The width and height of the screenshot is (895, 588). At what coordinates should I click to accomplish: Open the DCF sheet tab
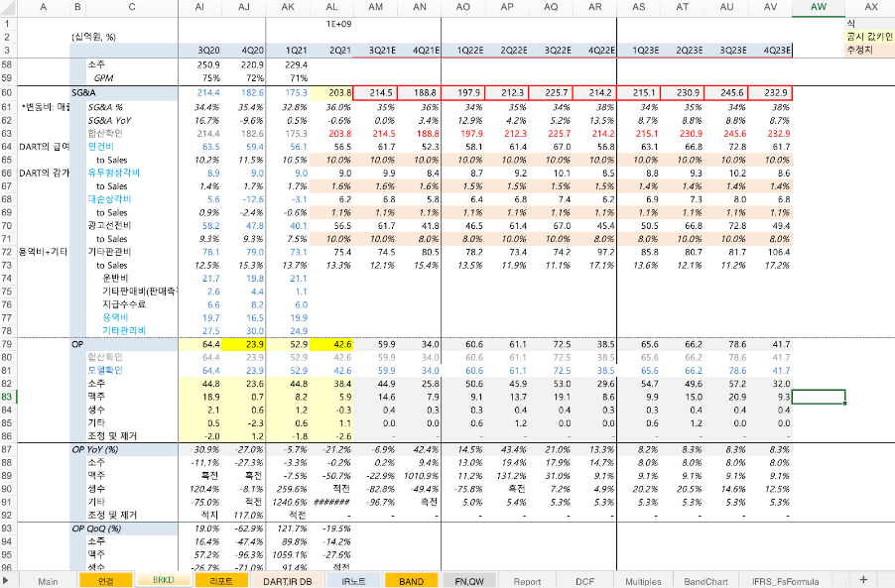(585, 581)
